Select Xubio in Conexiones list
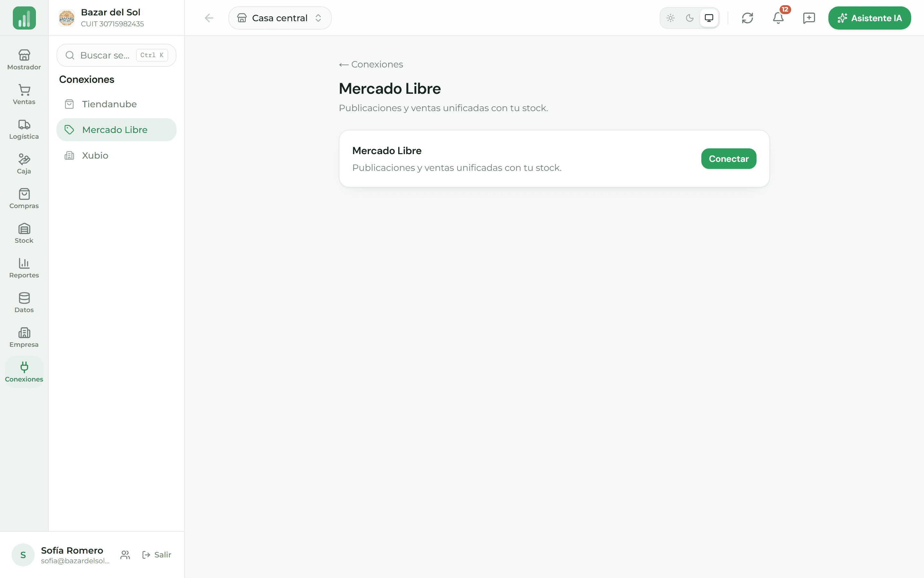 tap(116, 156)
